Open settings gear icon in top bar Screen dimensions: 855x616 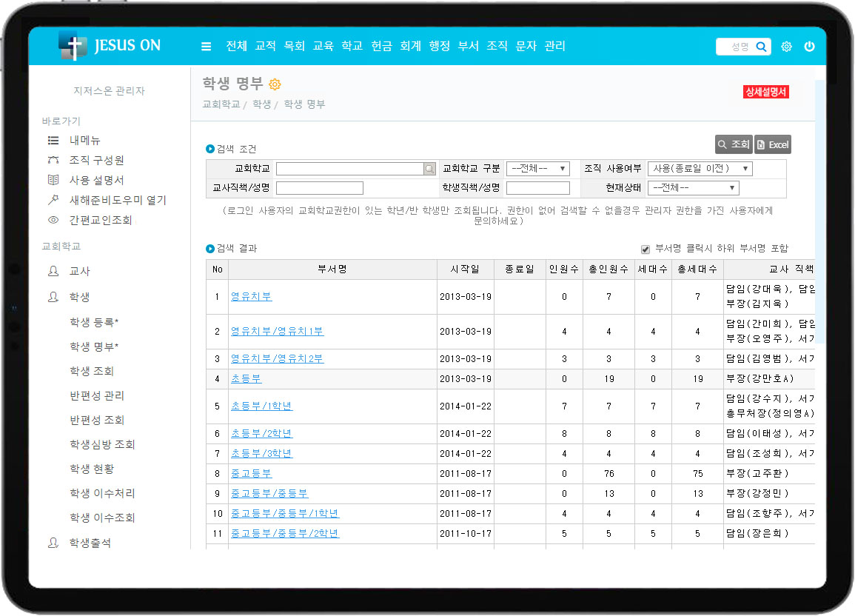[x=786, y=47]
